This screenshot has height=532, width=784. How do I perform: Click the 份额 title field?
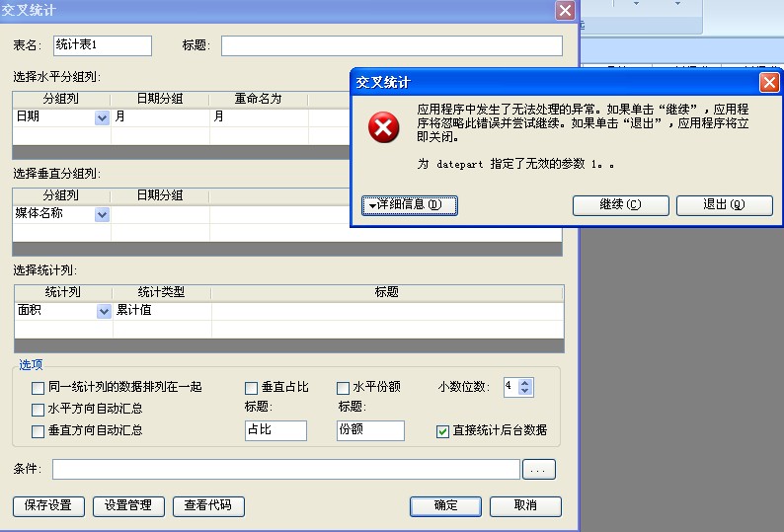370,430
